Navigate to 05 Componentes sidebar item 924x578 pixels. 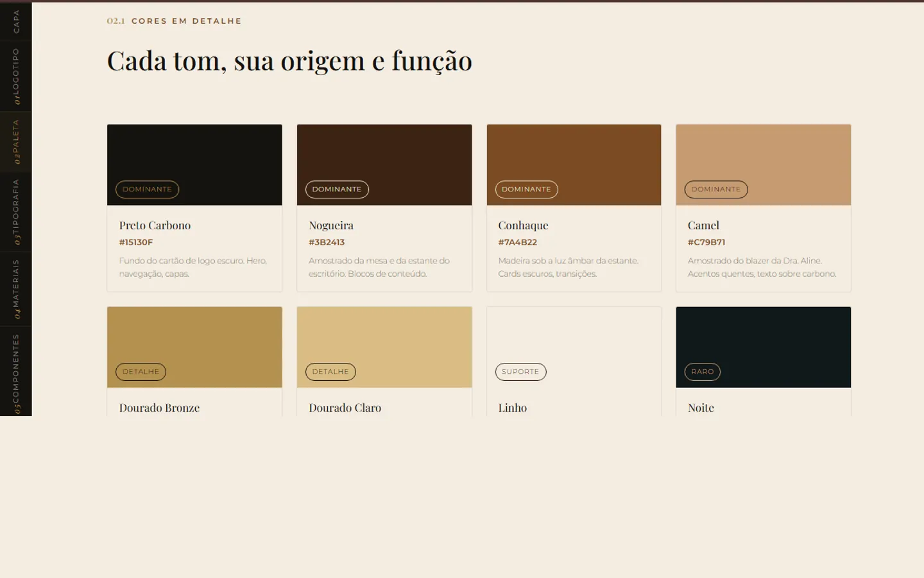pyautogui.click(x=16, y=372)
